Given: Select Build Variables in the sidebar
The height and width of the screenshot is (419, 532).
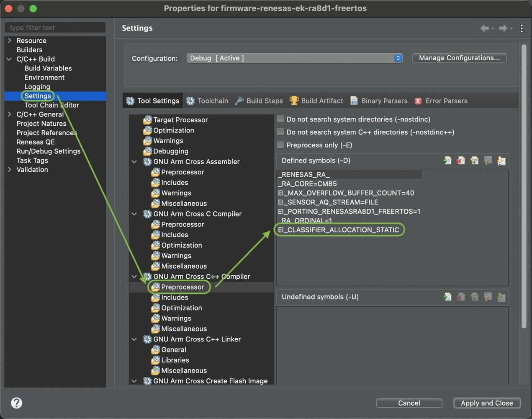Looking at the screenshot, I should [x=48, y=68].
